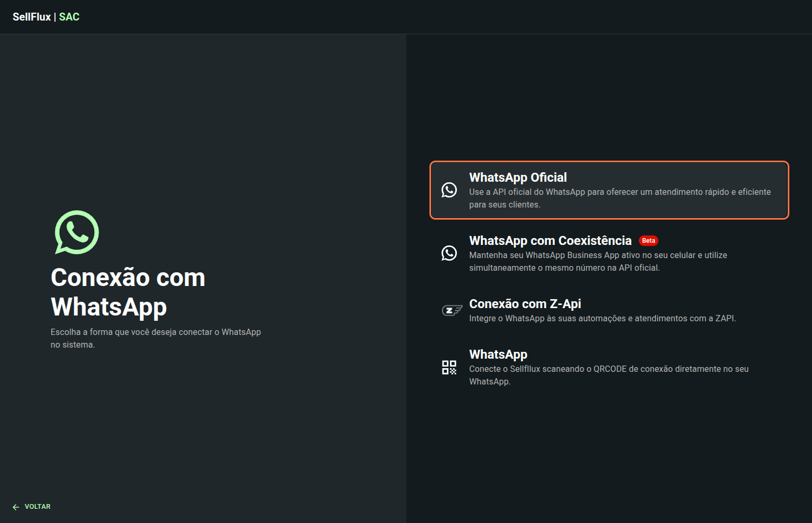The image size is (812, 523).
Task: Click the QRCODE scanning description text
Action: pos(609,375)
